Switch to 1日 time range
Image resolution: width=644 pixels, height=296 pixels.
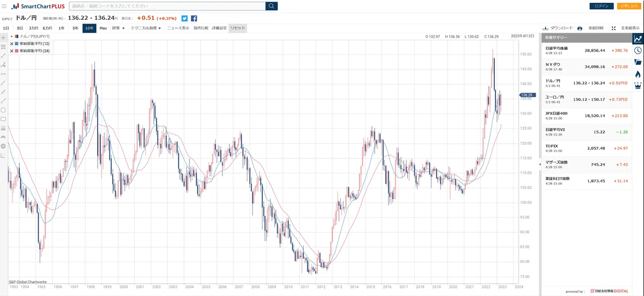pos(6,28)
